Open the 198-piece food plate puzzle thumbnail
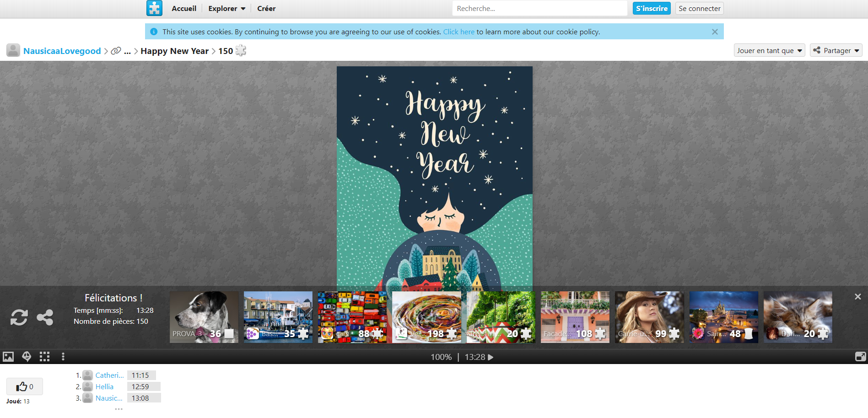Screen dimensions: 868x418 click(x=427, y=317)
